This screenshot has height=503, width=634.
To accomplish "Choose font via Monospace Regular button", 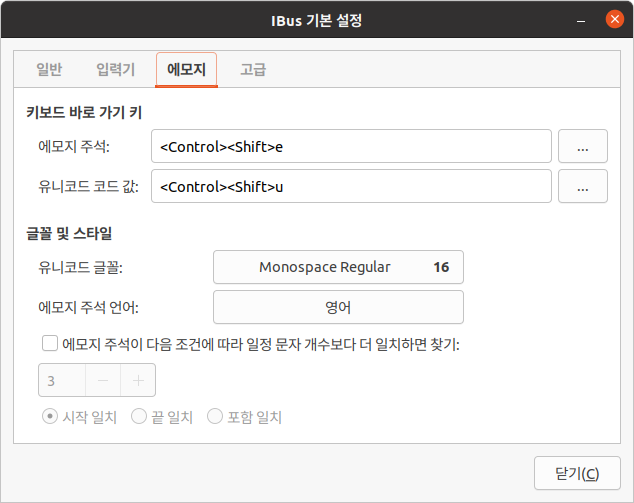I will click(x=338, y=267).
